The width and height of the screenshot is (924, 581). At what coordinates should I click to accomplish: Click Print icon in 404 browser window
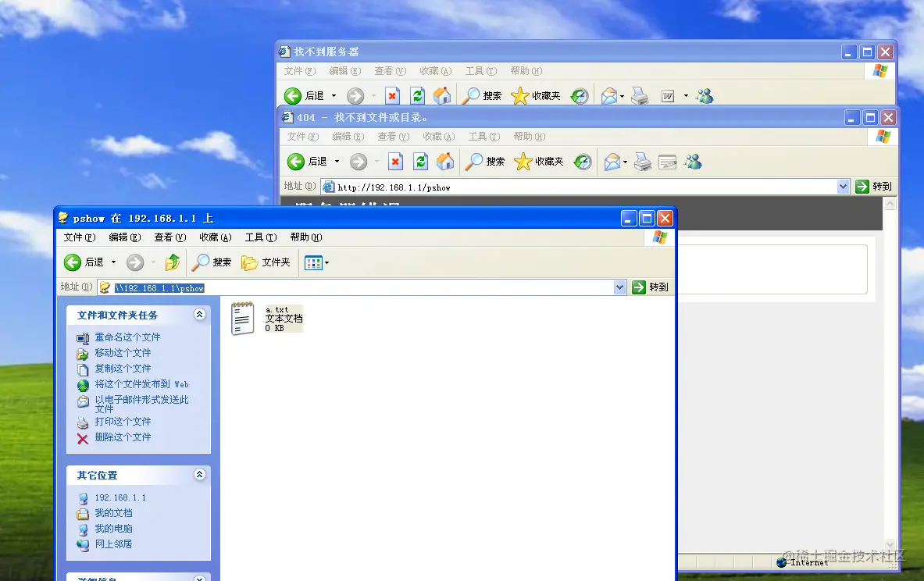pyautogui.click(x=643, y=162)
